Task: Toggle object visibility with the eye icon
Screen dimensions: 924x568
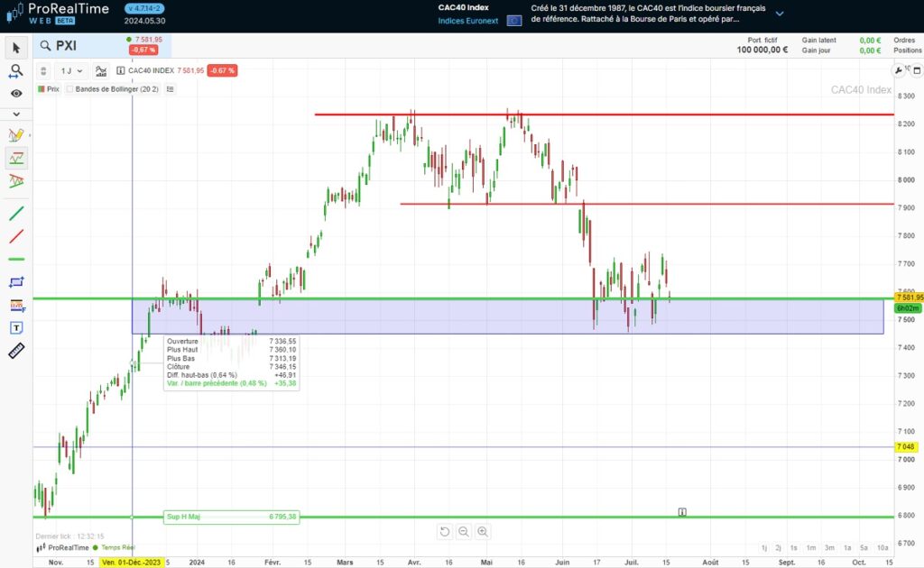Action: coord(16,93)
